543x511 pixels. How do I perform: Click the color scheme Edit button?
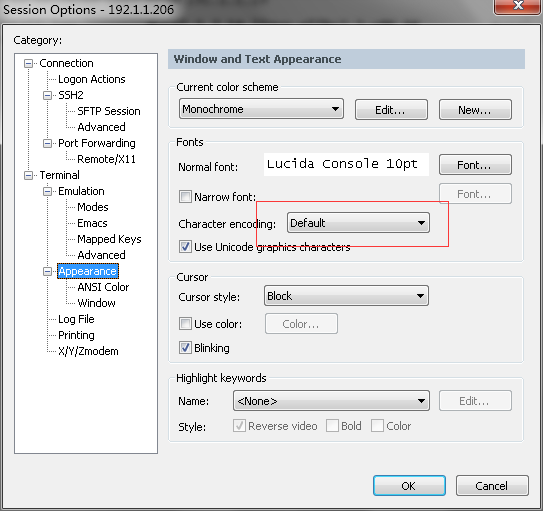(391, 110)
